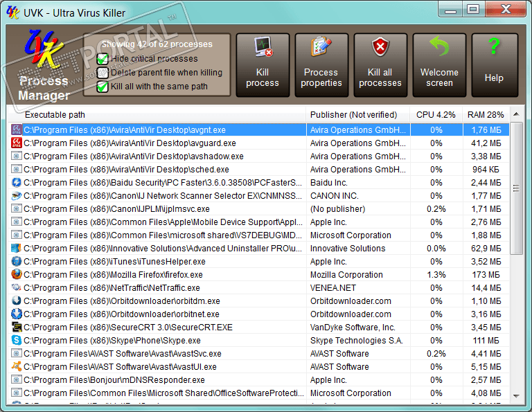Click the Baidu PC Faster process icon

pos(17,182)
